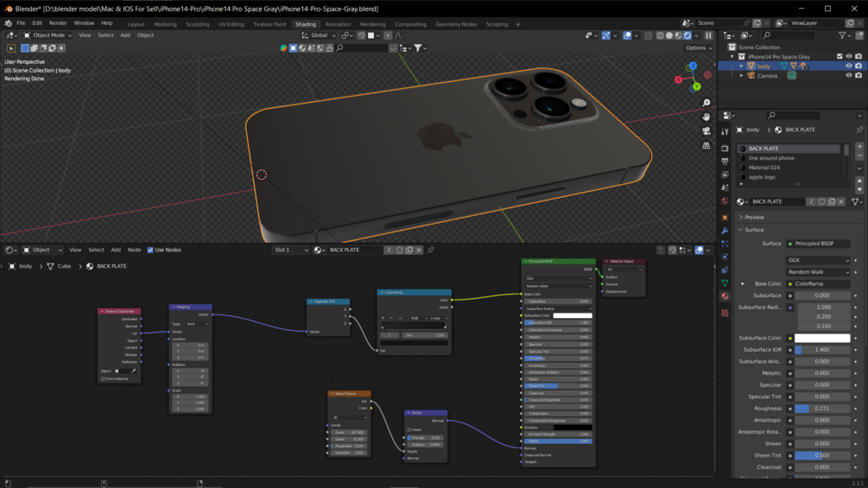Screen dimensions: 868x488
Task: Open viewport Options dropdown
Action: coord(700,48)
